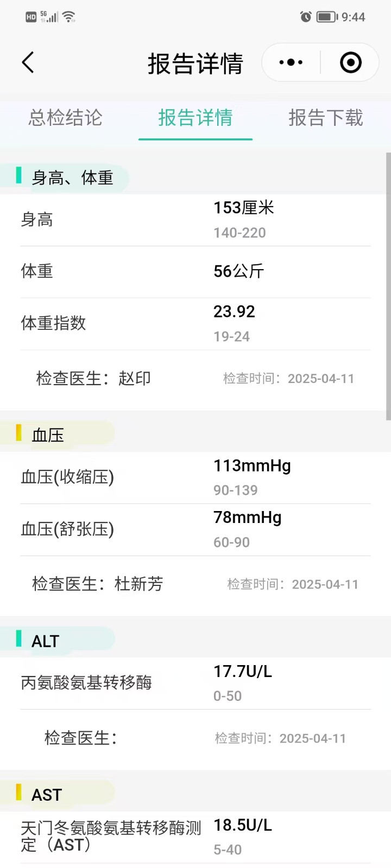Image resolution: width=391 pixels, height=868 pixels.
Task: Tap the back arrow icon
Action: pos(28,62)
